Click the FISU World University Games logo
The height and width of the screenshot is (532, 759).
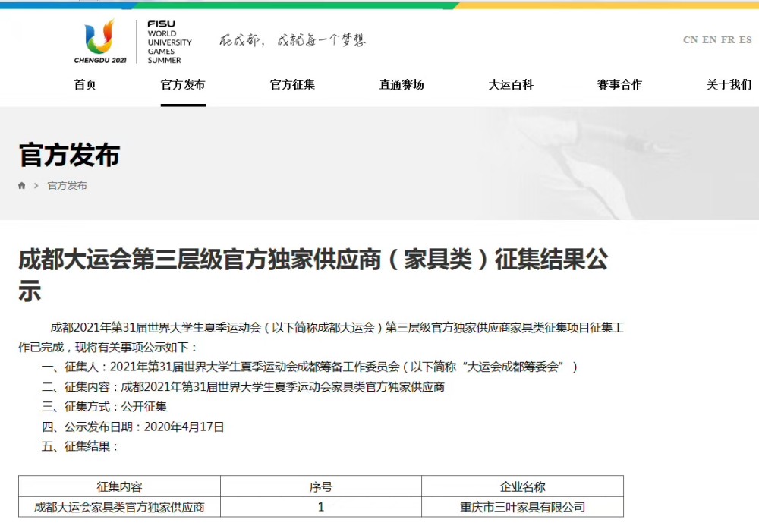pos(168,42)
